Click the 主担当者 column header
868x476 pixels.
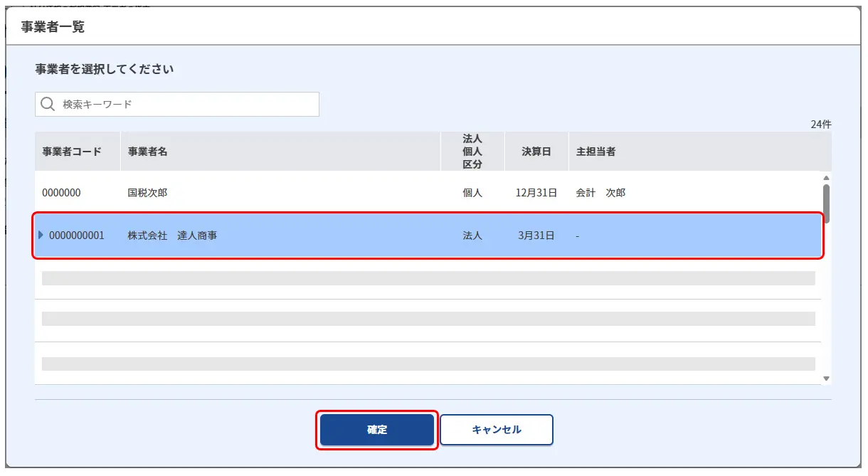click(596, 152)
